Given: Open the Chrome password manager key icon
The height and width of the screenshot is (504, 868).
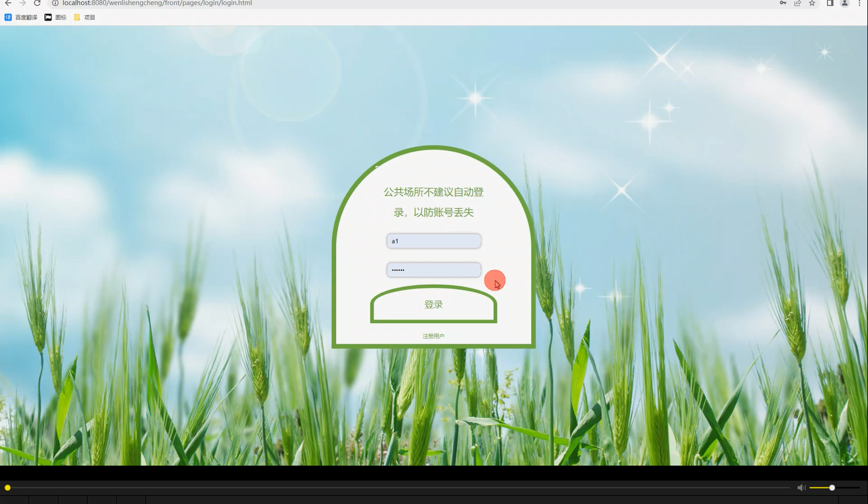Looking at the screenshot, I should (x=783, y=3).
